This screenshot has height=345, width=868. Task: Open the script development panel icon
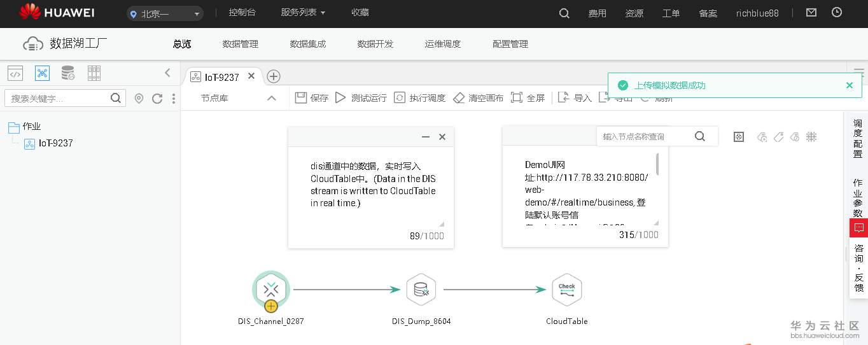point(15,73)
